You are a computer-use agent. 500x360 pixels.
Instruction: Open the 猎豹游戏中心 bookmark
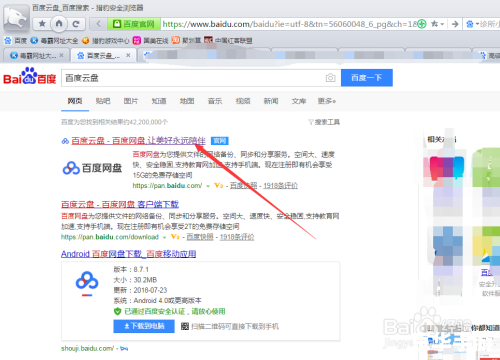(x=106, y=41)
